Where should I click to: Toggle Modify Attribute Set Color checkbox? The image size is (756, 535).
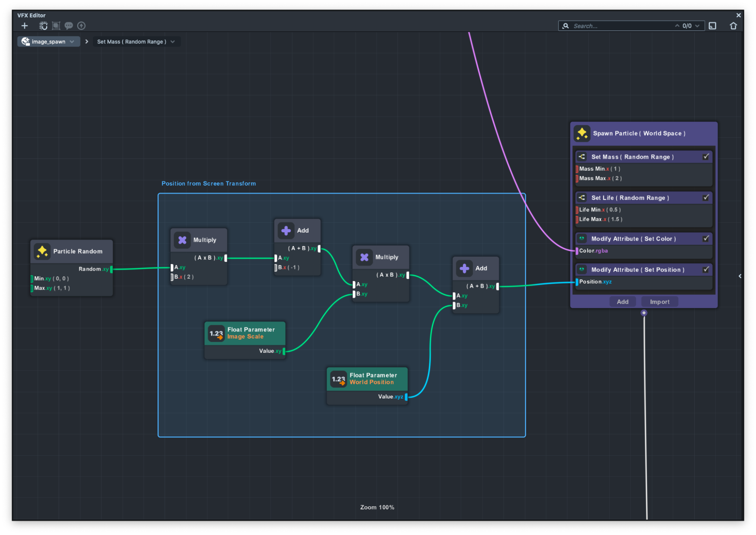pos(705,238)
